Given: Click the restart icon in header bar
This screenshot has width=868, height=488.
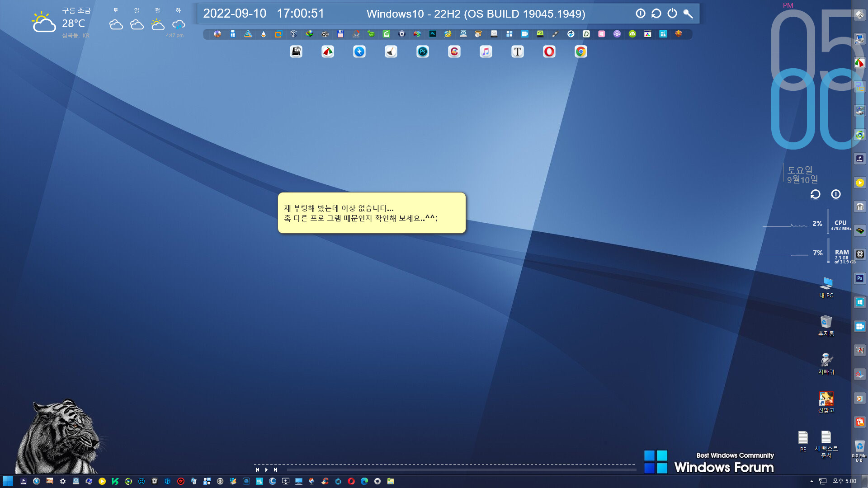Looking at the screenshot, I should coord(656,14).
